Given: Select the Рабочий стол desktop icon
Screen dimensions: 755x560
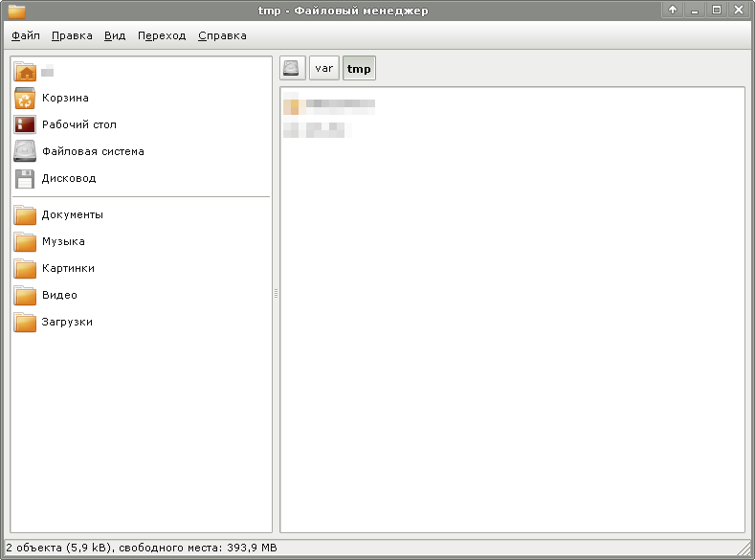Looking at the screenshot, I should point(26,124).
